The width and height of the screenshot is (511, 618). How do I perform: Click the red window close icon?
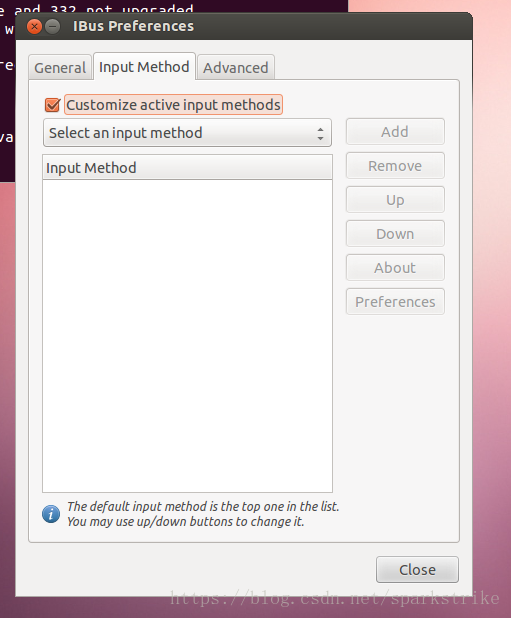pos(34,27)
